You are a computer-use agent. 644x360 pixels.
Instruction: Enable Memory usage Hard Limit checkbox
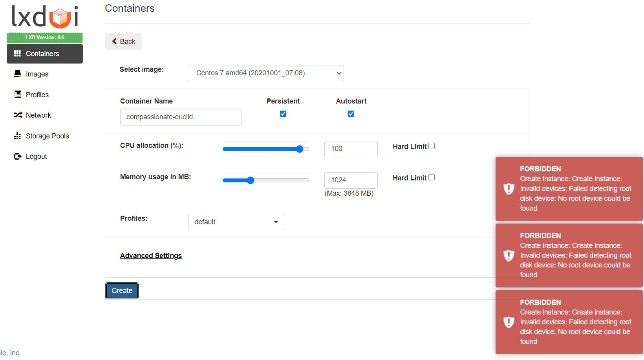(x=432, y=177)
